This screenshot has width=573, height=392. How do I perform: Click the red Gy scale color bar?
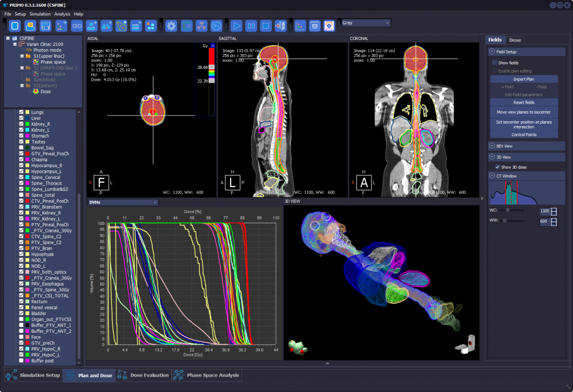(212, 56)
